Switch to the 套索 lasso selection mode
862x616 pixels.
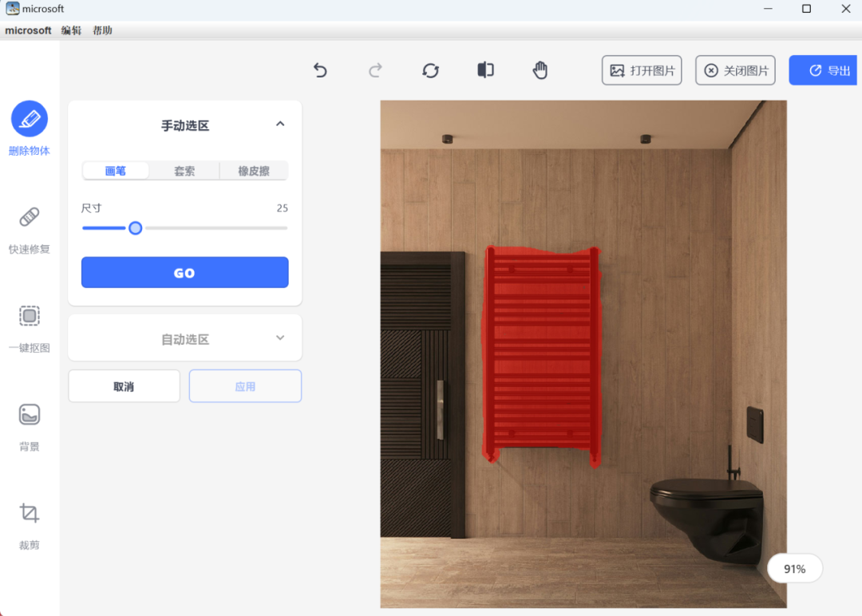[184, 170]
